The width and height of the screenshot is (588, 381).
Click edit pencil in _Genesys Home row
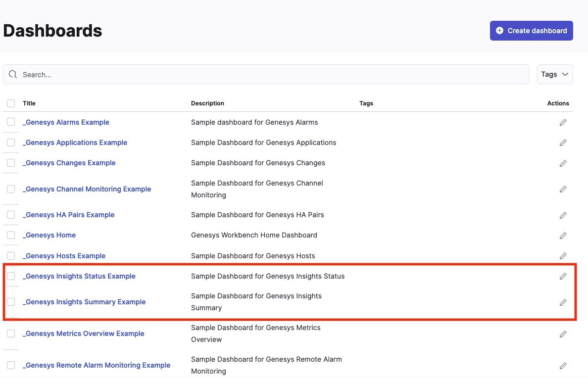click(563, 236)
